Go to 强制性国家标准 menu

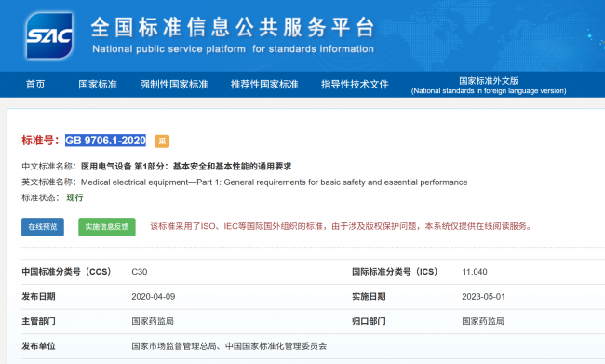point(174,84)
